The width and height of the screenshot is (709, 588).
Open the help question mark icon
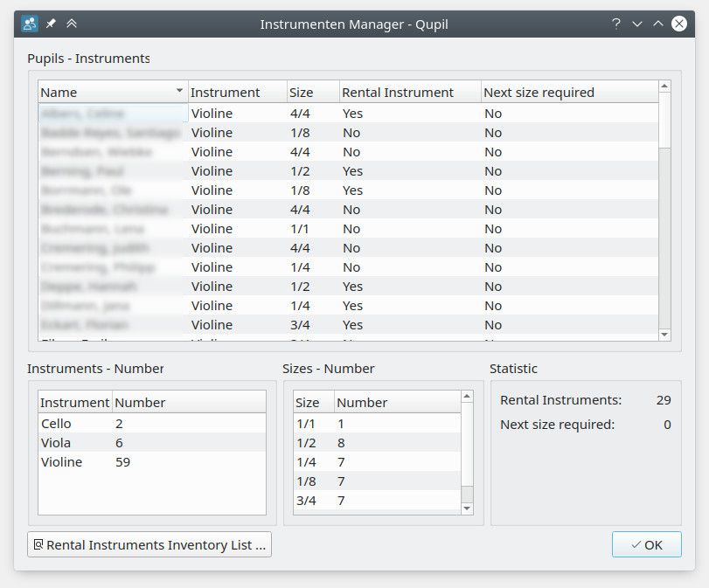pyautogui.click(x=615, y=24)
